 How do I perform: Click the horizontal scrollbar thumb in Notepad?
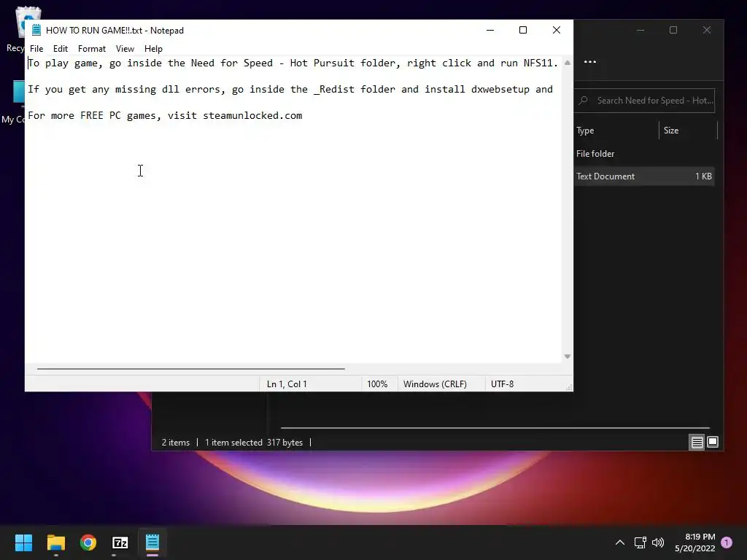(x=190, y=368)
